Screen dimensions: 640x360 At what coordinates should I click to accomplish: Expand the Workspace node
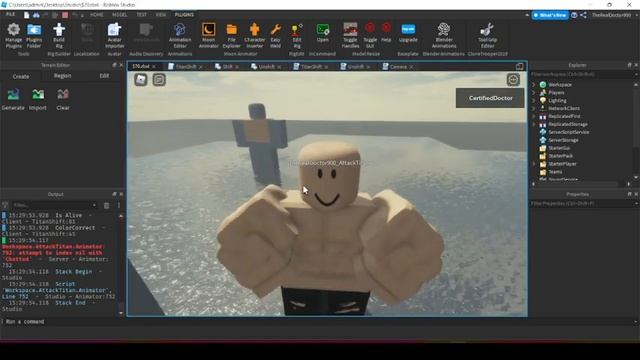[x=534, y=84]
